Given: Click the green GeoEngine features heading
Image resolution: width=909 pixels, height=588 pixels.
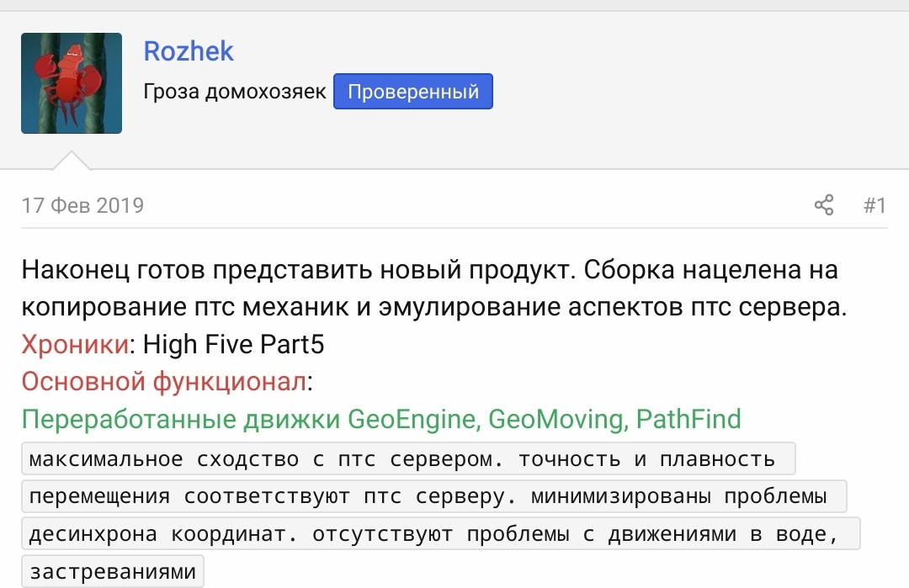Looking at the screenshot, I should pos(380,418).
